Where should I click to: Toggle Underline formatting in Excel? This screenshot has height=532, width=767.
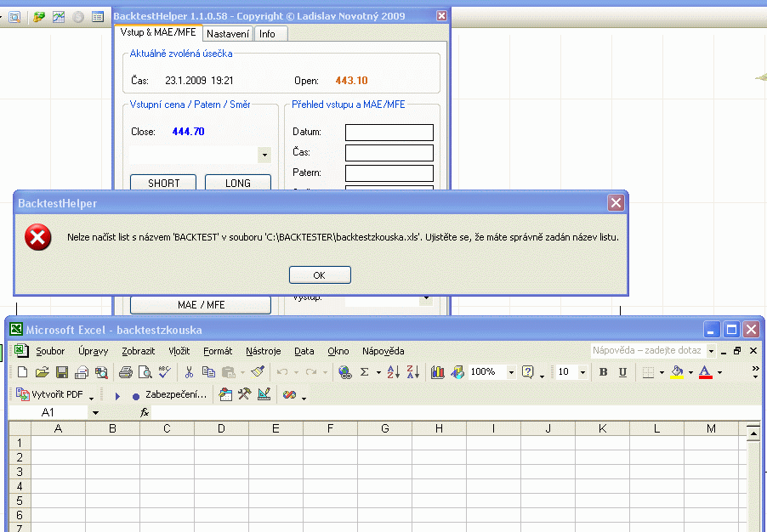(622, 372)
